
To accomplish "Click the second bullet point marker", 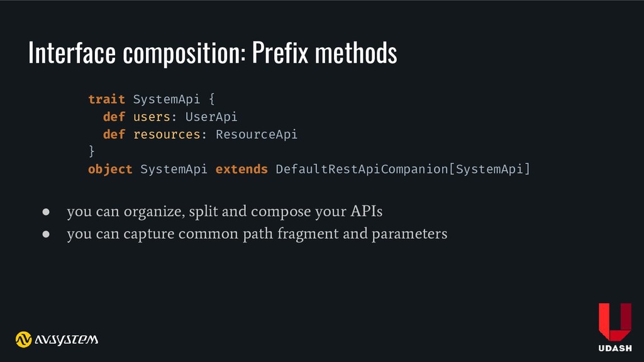I will pyautogui.click(x=46, y=234).
